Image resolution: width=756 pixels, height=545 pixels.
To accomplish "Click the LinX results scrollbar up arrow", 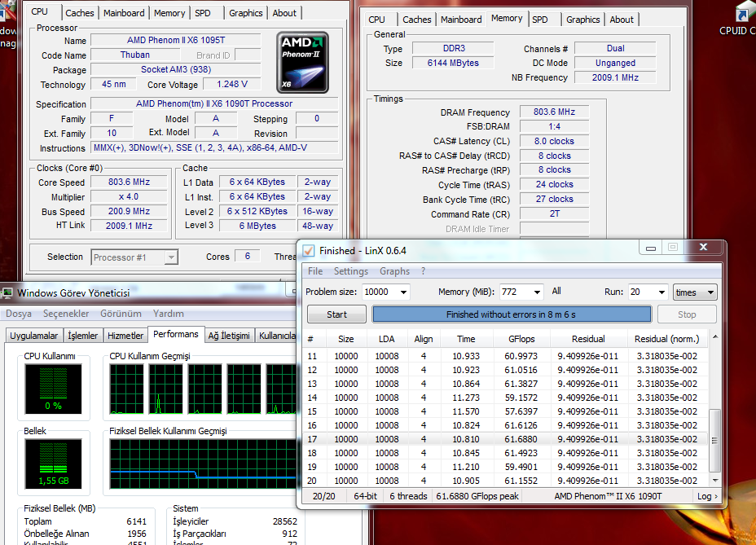I will (715, 336).
